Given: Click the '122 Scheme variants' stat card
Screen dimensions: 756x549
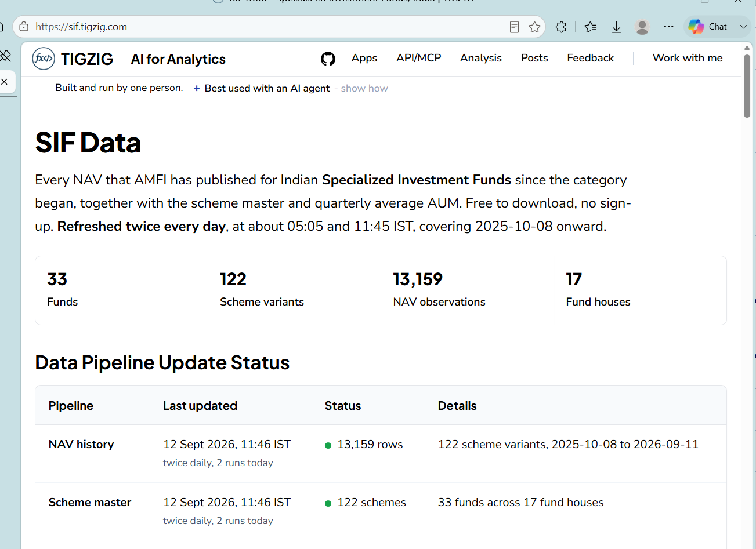Looking at the screenshot, I should 294,290.
